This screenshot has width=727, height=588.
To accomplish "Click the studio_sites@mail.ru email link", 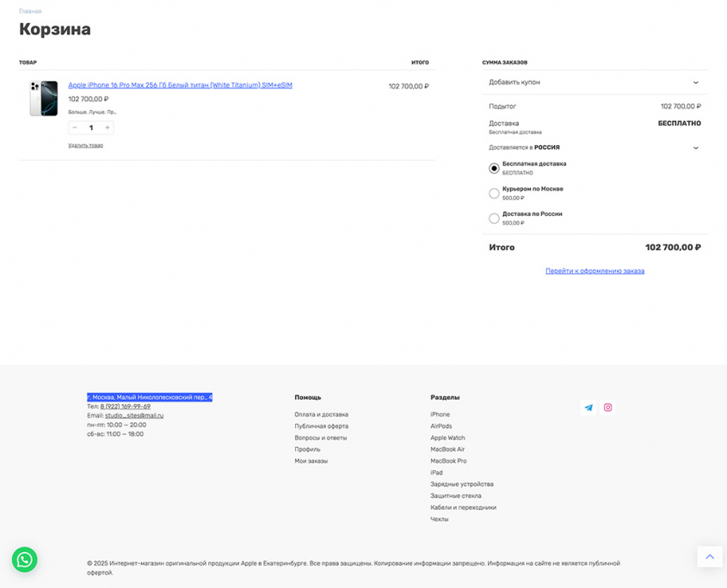I will [x=134, y=415].
